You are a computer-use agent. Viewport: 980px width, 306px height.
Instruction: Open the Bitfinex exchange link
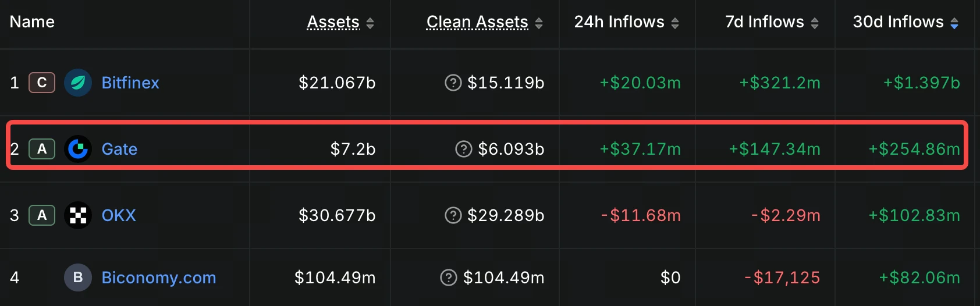click(130, 83)
